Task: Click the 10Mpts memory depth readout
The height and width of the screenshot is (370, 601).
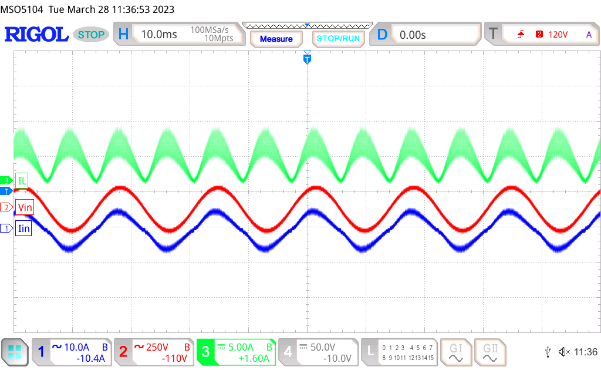Action: (x=218, y=38)
